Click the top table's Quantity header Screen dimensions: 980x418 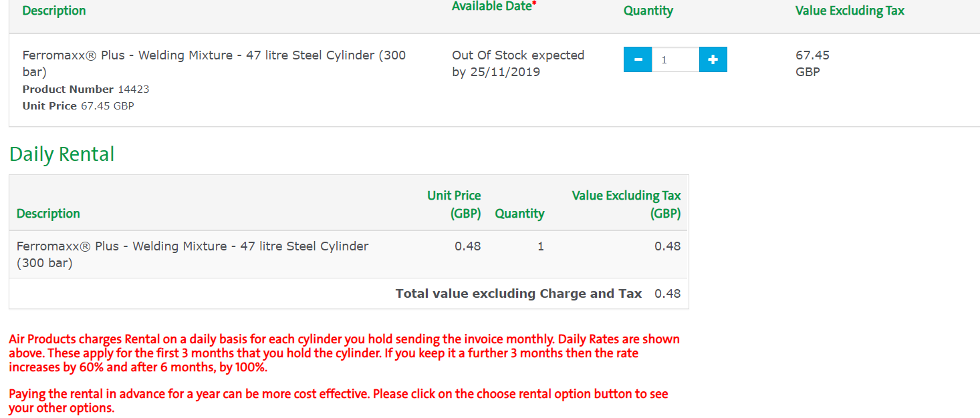[x=648, y=11]
